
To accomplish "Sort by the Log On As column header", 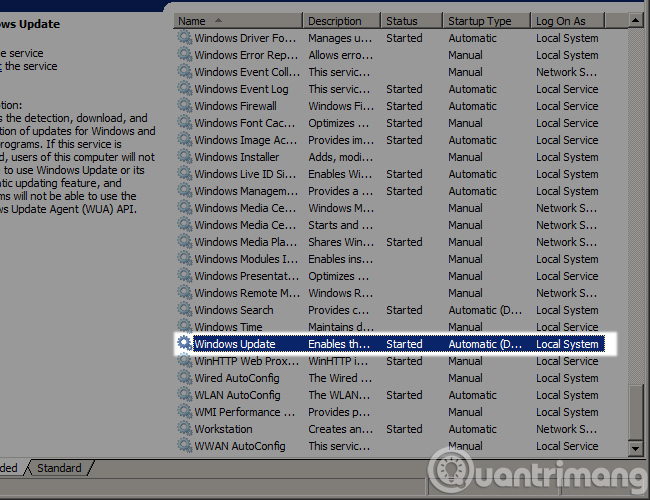I will click(568, 21).
